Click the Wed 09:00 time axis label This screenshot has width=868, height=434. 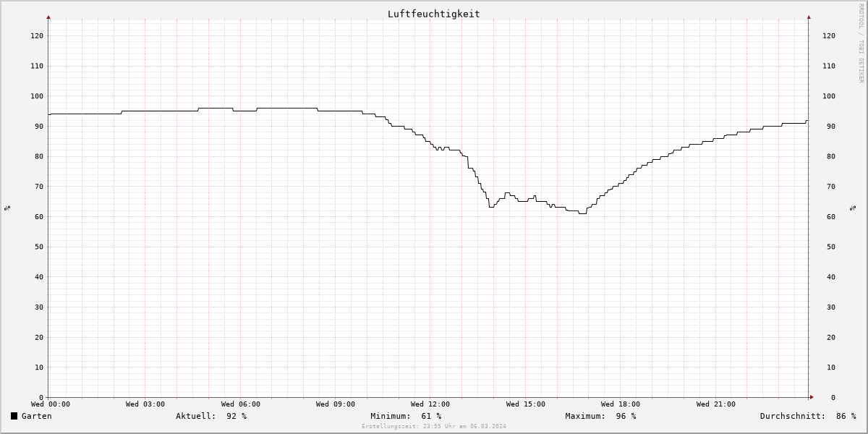[336, 404]
